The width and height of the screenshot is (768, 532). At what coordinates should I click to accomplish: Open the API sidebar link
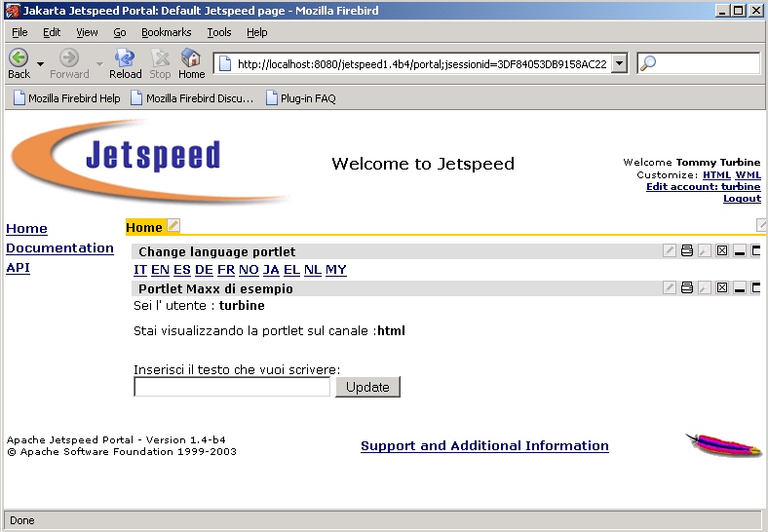18,268
